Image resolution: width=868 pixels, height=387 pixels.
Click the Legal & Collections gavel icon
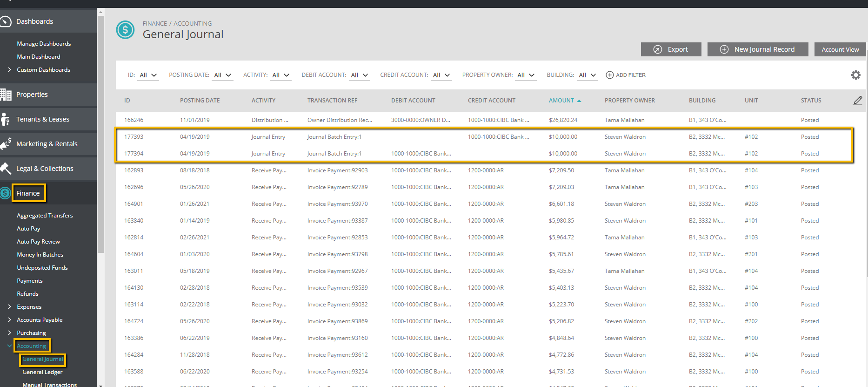pos(6,169)
